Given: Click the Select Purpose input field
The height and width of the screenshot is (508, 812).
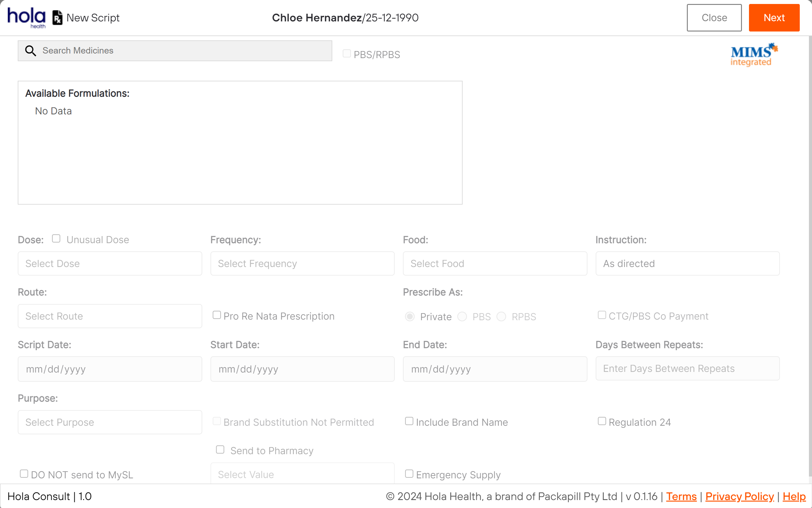Looking at the screenshot, I should 110,422.
